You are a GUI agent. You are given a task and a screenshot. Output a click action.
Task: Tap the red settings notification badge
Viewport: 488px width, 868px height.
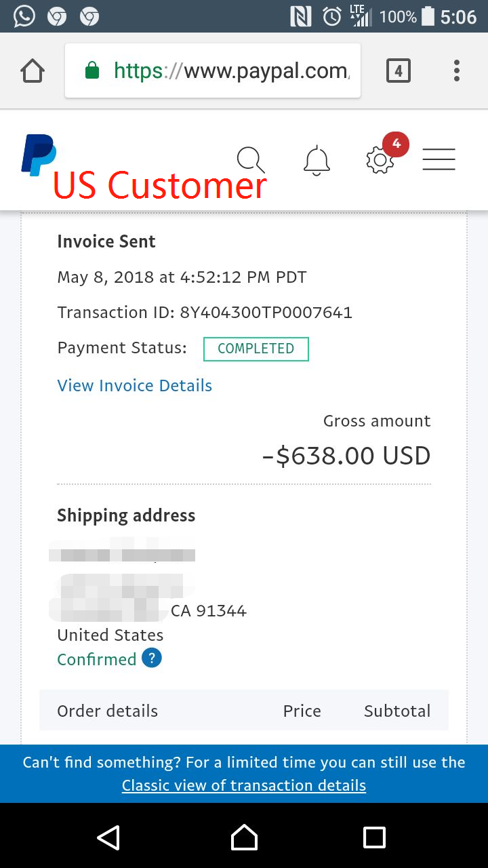point(396,144)
